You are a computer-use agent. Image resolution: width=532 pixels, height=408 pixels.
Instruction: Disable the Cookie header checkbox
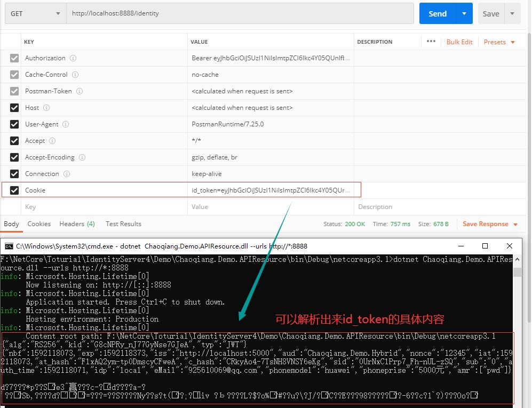(x=14, y=190)
